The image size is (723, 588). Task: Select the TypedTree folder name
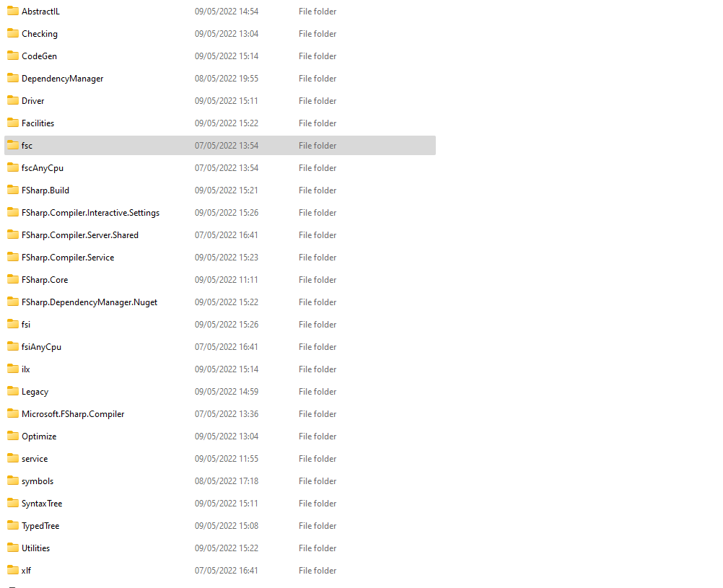click(40, 526)
